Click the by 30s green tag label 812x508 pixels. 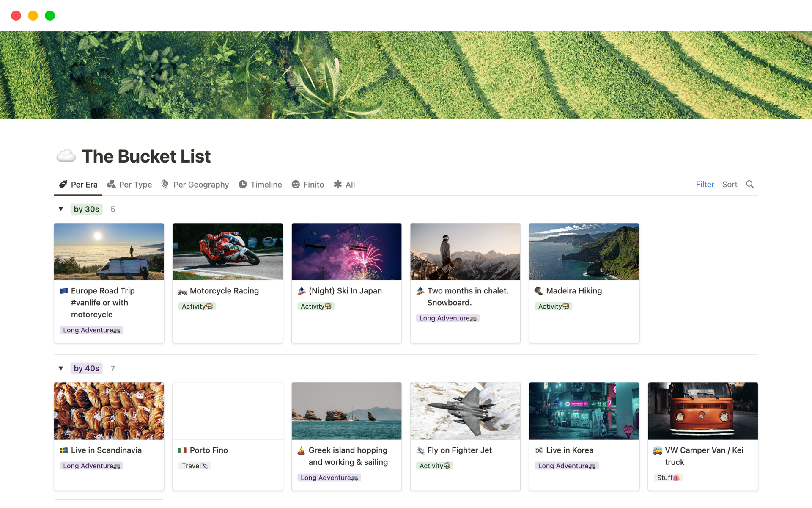click(86, 209)
